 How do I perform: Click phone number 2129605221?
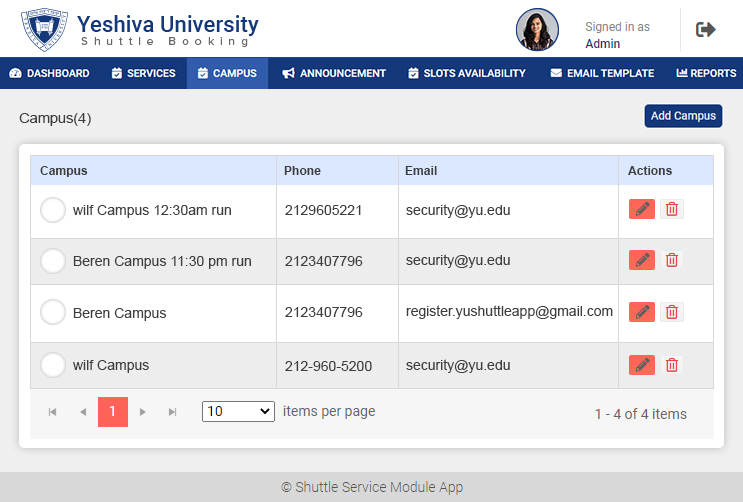point(323,210)
